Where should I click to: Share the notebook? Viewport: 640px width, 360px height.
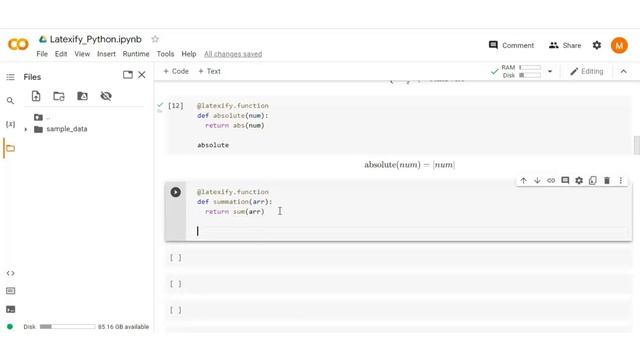[x=565, y=45]
